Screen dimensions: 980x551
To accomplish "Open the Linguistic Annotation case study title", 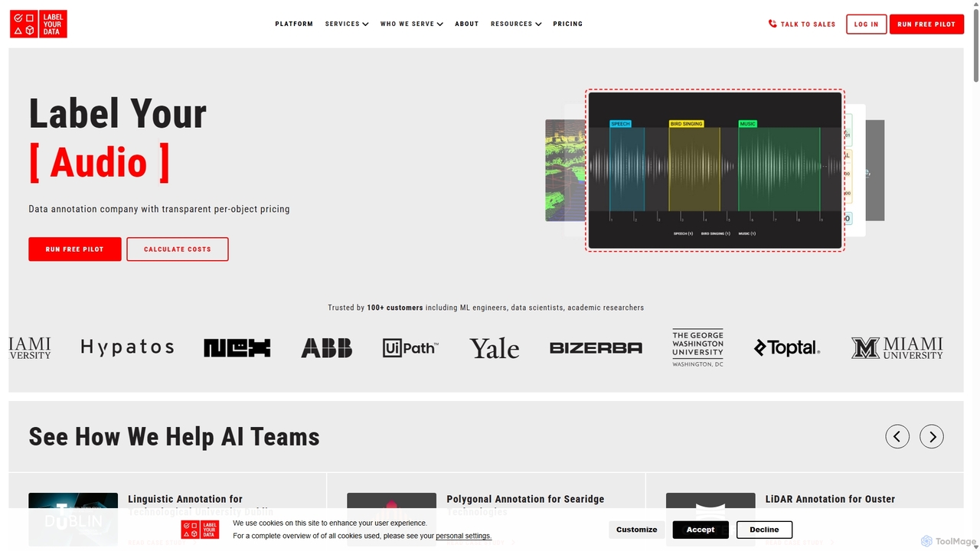I will 201,505.
